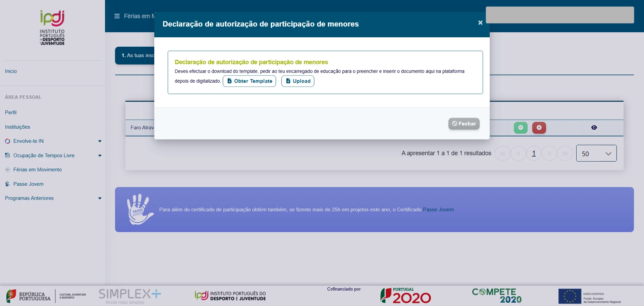This screenshot has width=644, height=306.
Task: Click the Upload button
Action: pyautogui.click(x=298, y=81)
